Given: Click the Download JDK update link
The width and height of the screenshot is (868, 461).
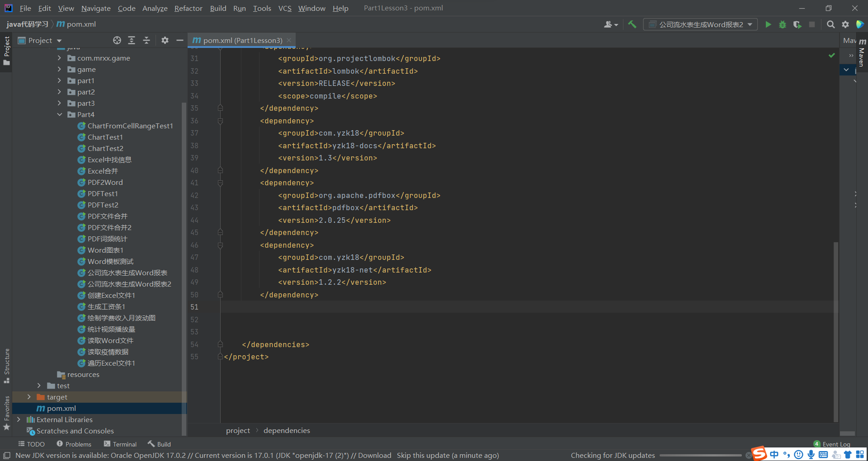Looking at the screenshot, I should click(374, 455).
